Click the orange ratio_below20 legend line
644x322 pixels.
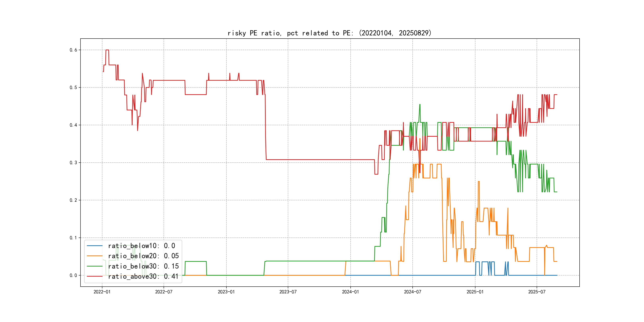pos(94,256)
